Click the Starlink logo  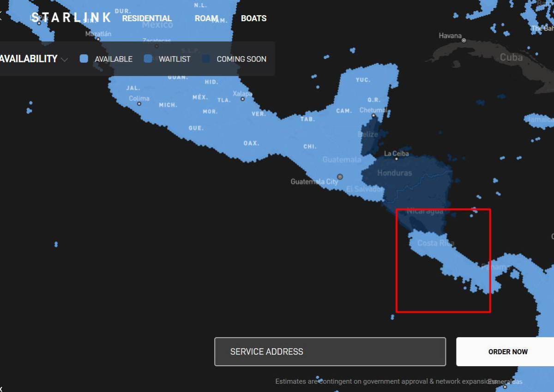71,18
